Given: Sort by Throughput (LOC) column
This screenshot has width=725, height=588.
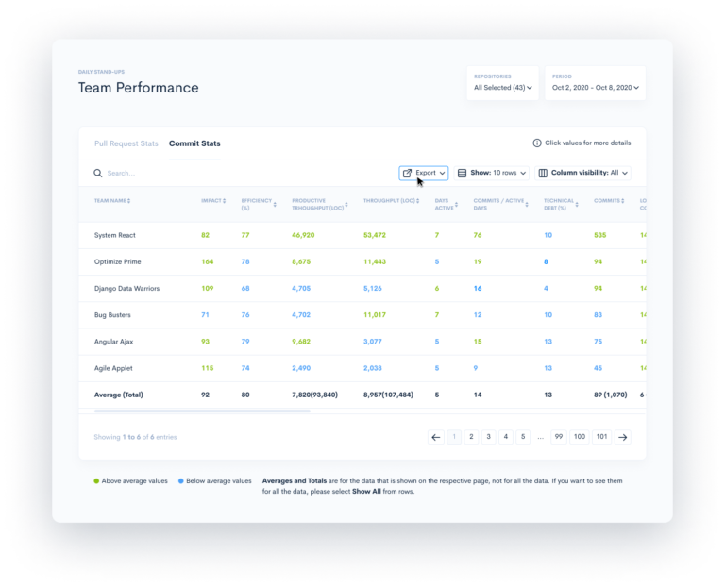Looking at the screenshot, I should point(391,201).
